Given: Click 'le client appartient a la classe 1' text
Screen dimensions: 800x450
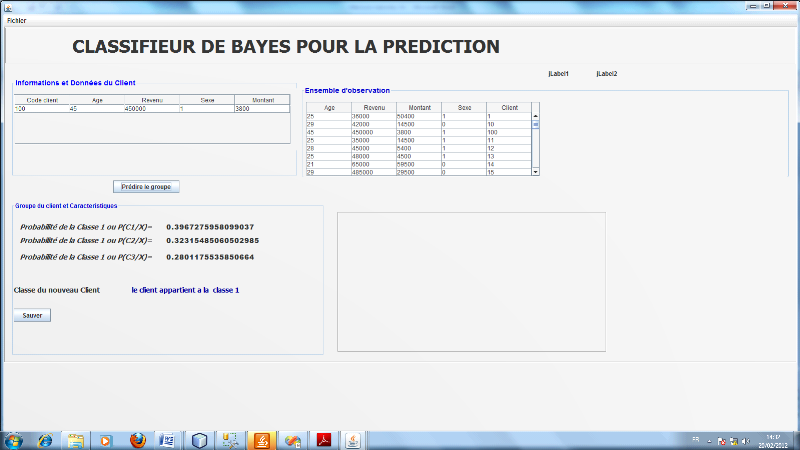Looking at the screenshot, I should coord(185,290).
